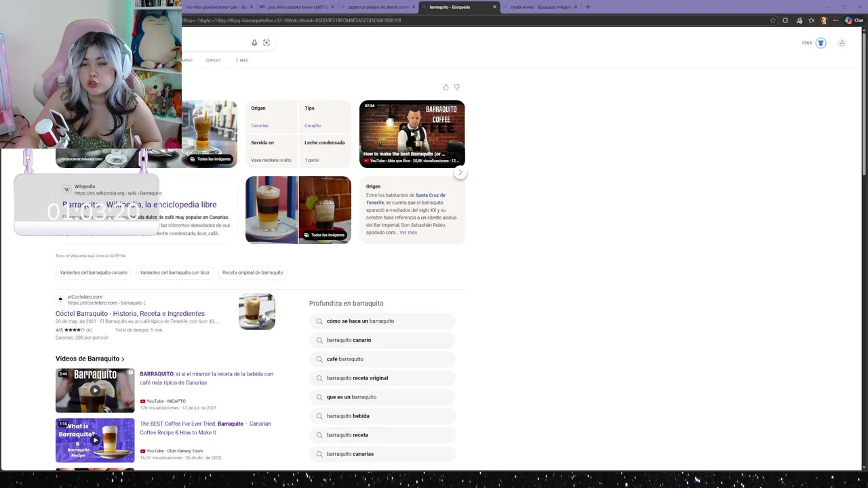The height and width of the screenshot is (488, 868).
Task: Click 'Santa Cruz de Tenerife' link
Action: click(406, 199)
